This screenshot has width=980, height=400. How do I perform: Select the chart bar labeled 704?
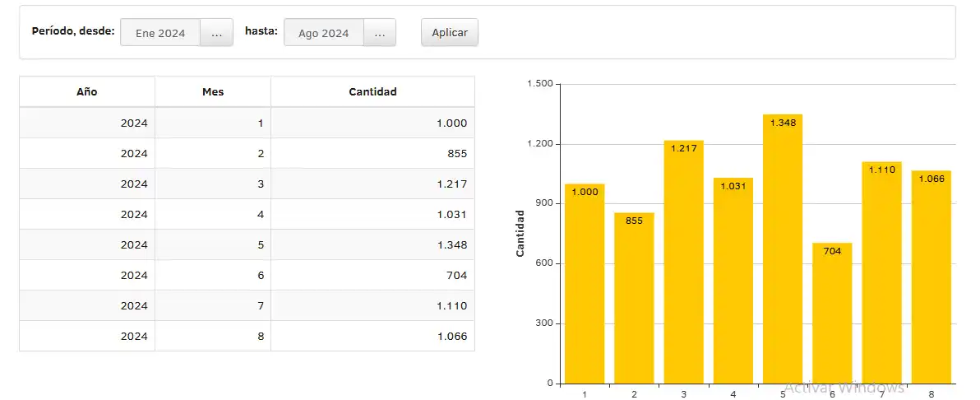tap(832, 317)
